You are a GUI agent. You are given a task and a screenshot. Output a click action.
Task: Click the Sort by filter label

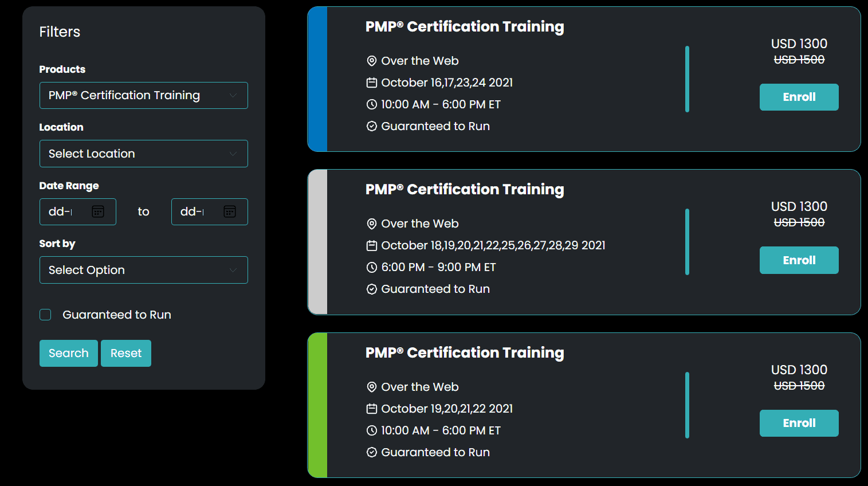[57, 244]
